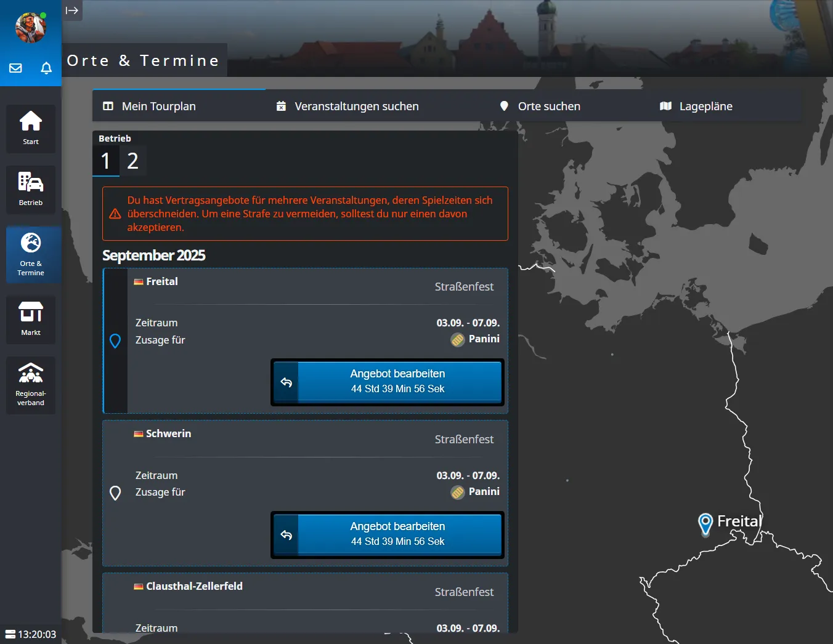
Task: Click the Freital map pin marker
Action: (705, 523)
